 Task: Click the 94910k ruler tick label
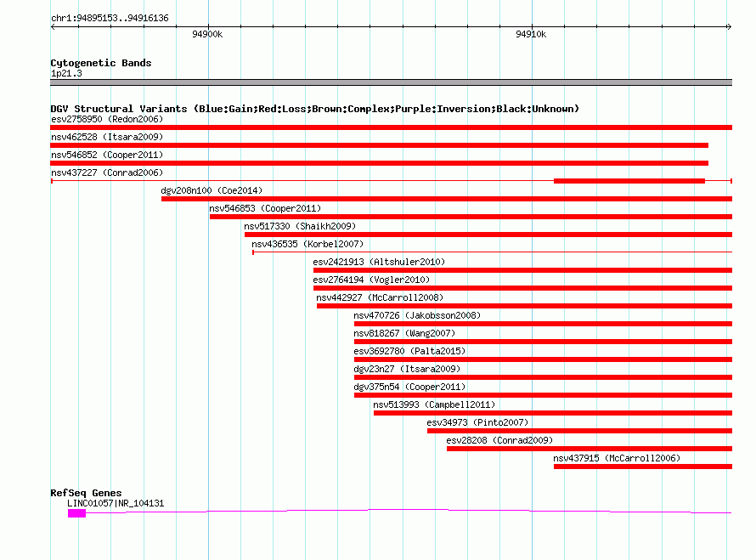coord(531,34)
